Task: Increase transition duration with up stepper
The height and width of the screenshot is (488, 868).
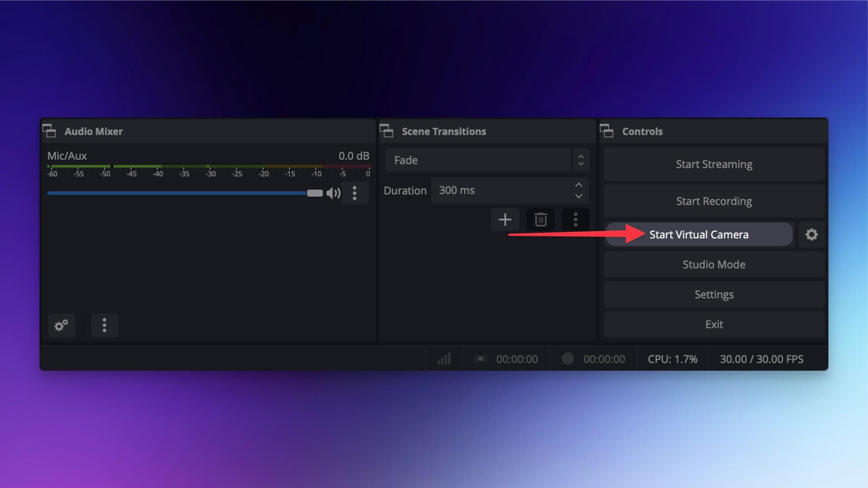Action: (578, 185)
